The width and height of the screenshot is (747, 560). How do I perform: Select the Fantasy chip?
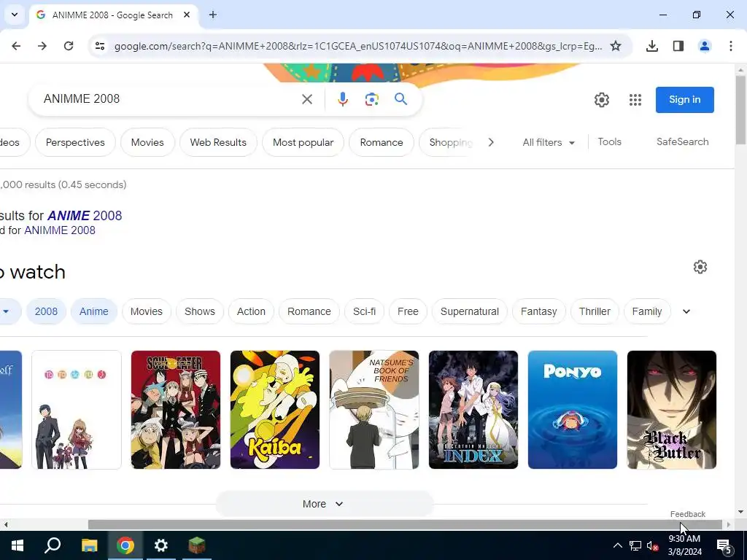click(x=539, y=311)
